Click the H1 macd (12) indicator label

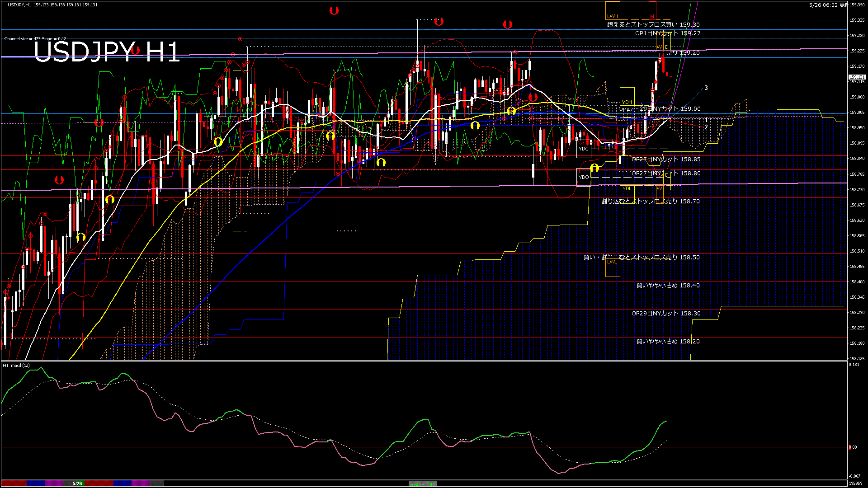click(16, 366)
